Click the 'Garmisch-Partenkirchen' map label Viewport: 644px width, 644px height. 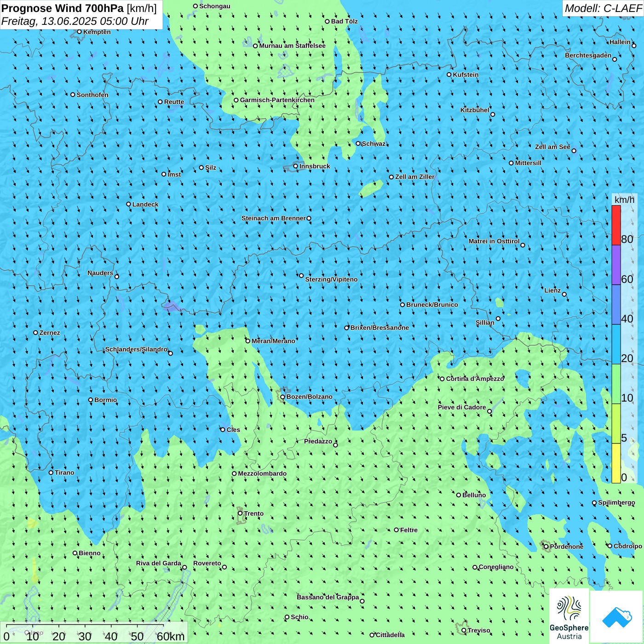click(277, 100)
